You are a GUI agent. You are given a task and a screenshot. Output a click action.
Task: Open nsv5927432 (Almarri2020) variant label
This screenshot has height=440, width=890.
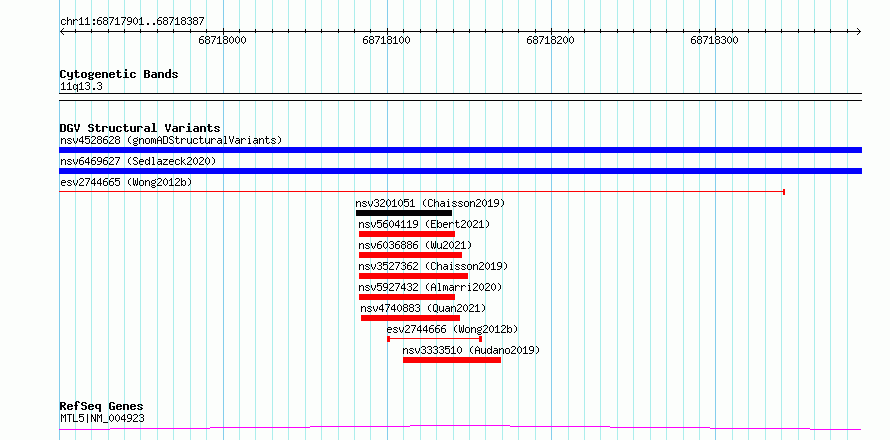pos(430,287)
